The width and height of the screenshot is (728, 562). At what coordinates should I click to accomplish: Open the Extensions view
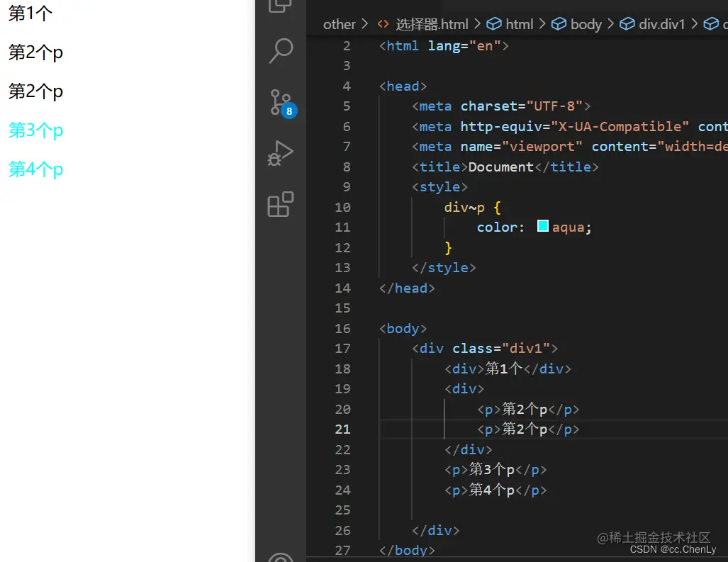click(281, 204)
